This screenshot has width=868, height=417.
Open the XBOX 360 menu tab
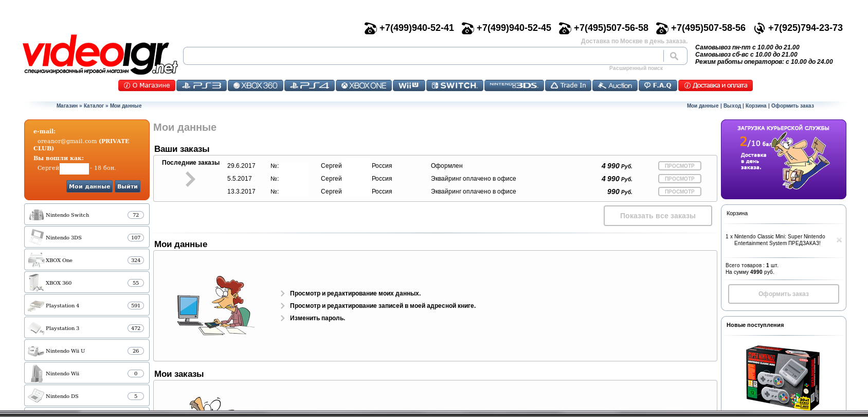click(x=256, y=85)
